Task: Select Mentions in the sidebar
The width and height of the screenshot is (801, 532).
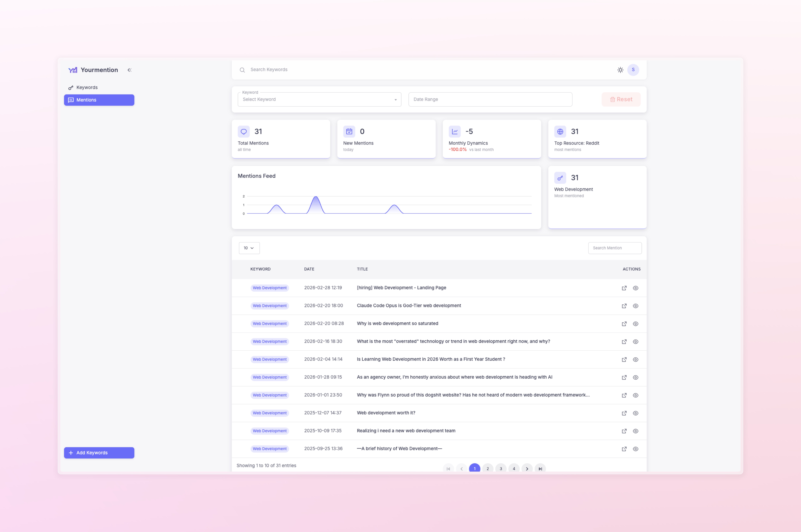Action: pyautogui.click(x=99, y=100)
